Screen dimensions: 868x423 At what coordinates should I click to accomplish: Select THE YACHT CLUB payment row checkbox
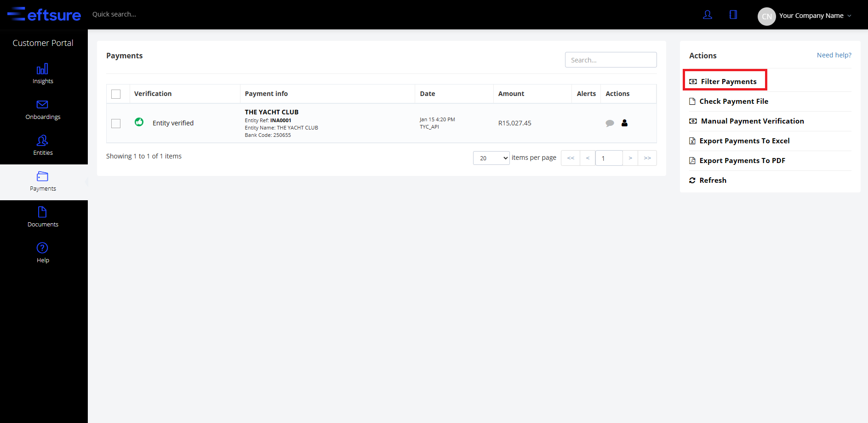click(116, 124)
